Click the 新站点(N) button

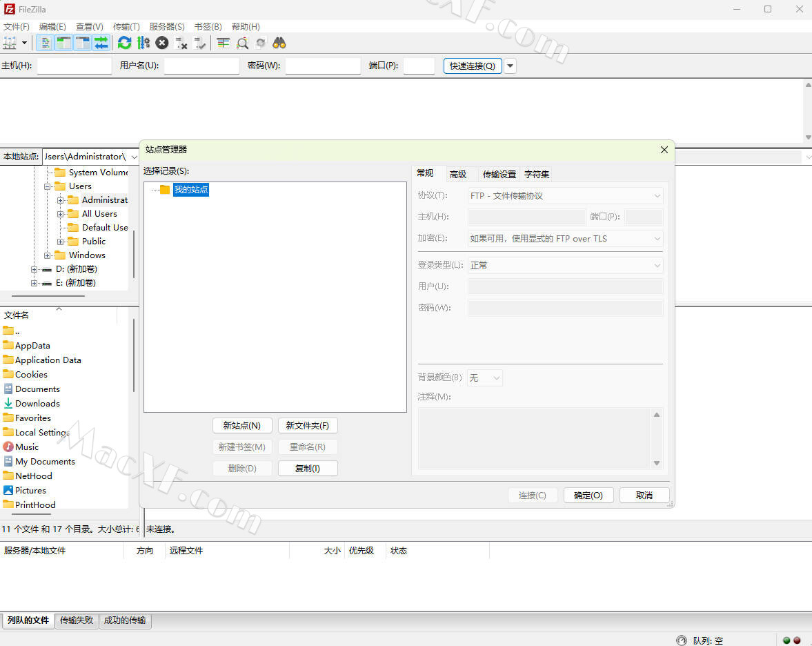pyautogui.click(x=242, y=425)
